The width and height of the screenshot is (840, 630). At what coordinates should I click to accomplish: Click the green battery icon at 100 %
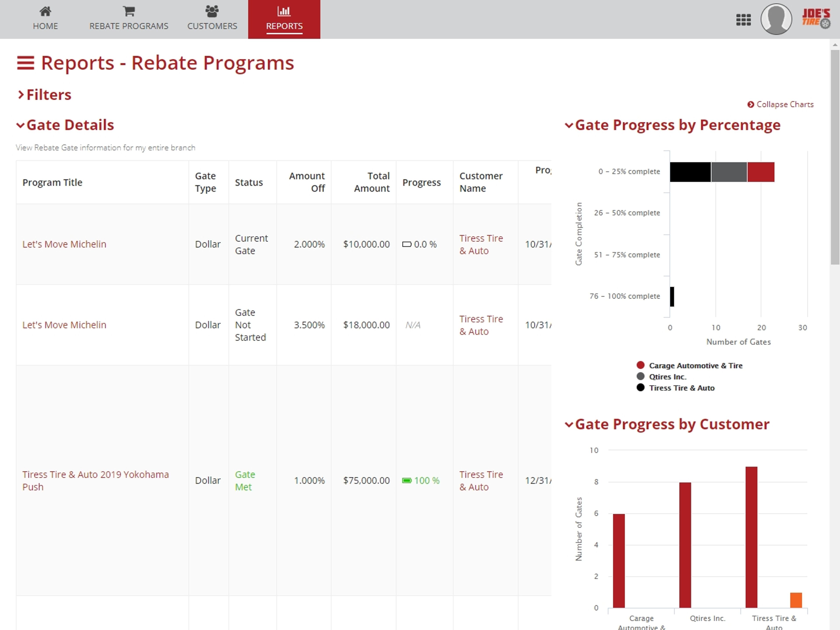point(407,480)
